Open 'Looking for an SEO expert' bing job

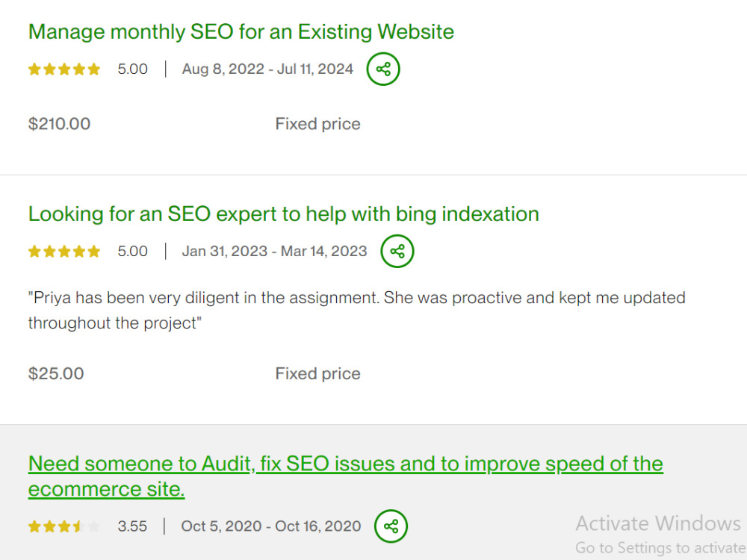(283, 214)
